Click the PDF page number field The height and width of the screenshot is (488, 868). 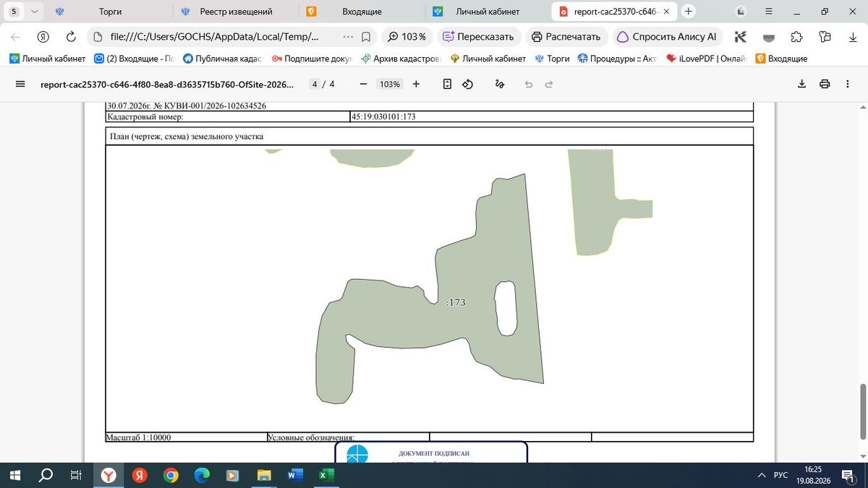coord(313,84)
